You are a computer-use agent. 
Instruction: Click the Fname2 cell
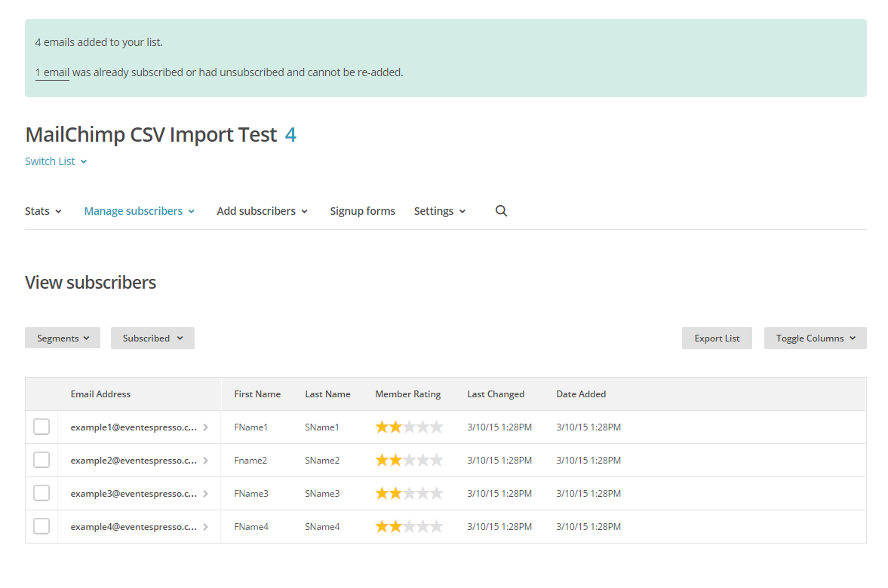click(x=250, y=461)
